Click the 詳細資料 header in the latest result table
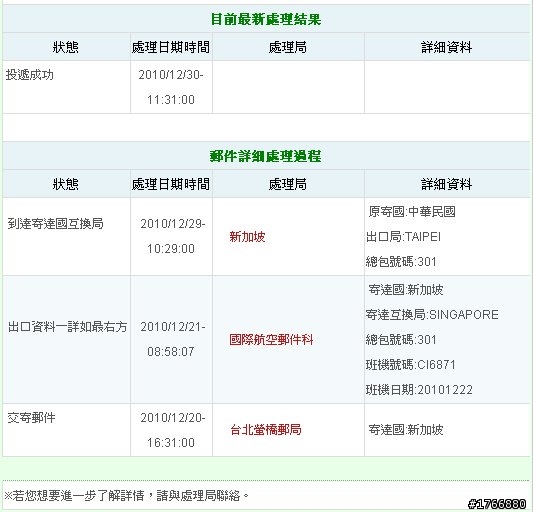This screenshot has width=533, height=512. [447, 47]
